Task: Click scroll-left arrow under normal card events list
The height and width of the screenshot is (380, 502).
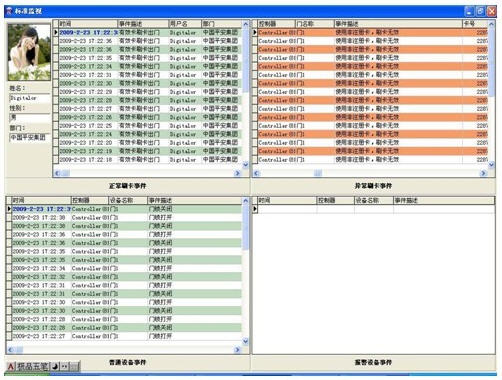Action: click(x=57, y=173)
